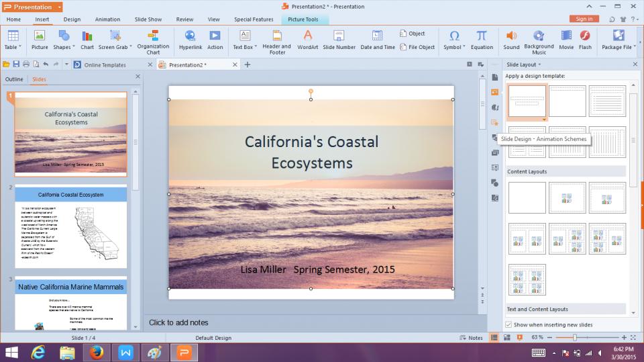
Task: Click the zoom in plus button
Action: 624,337
